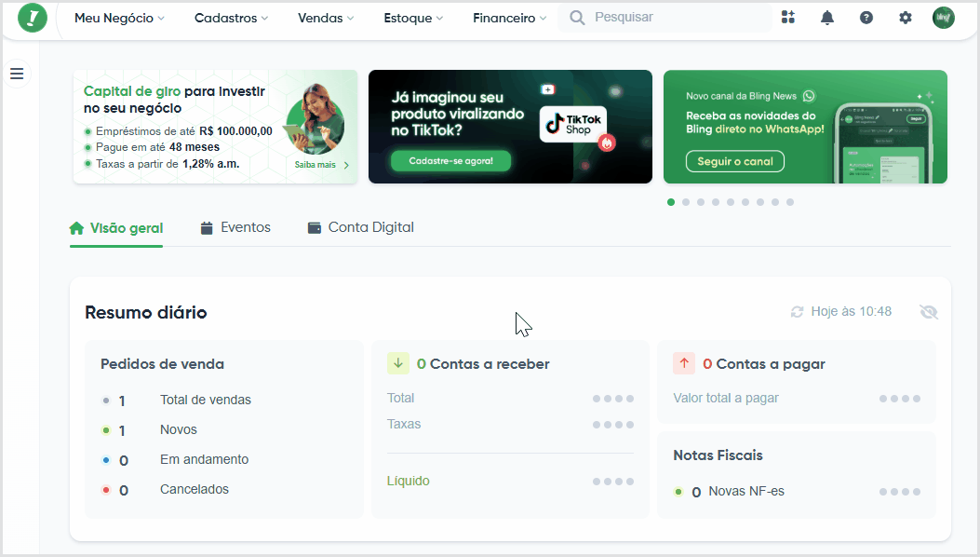Viewport: 980px width, 557px height.
Task: Expand the Cadastros menu
Action: click(x=231, y=18)
